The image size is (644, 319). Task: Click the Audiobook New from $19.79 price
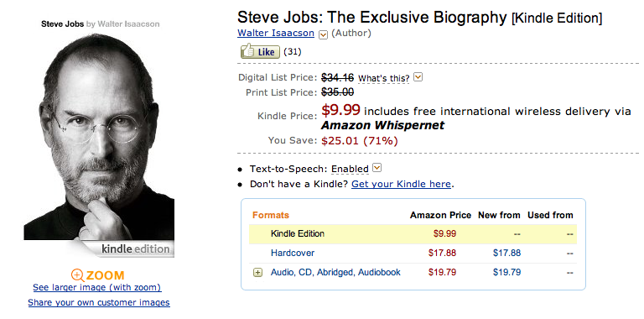tap(506, 272)
